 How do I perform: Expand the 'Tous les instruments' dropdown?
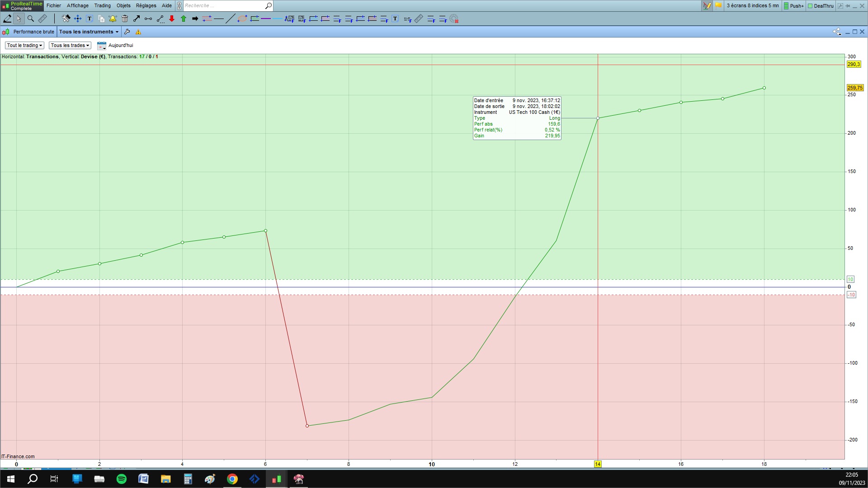89,32
